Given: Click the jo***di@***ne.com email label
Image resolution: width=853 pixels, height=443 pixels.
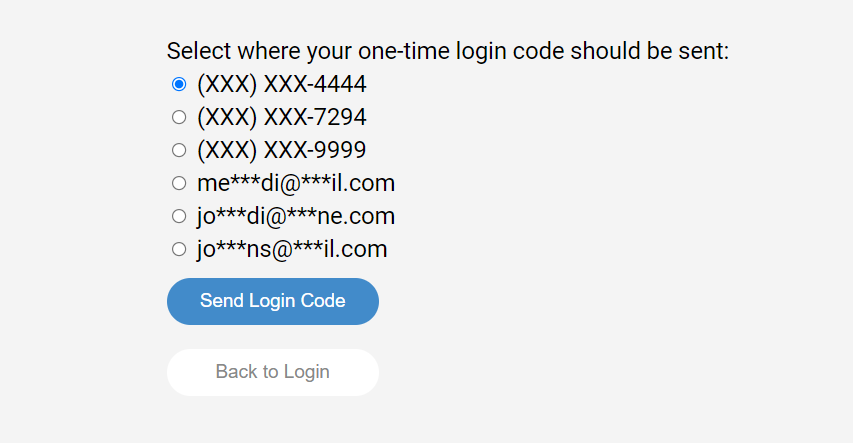Looking at the screenshot, I should tap(295, 216).
